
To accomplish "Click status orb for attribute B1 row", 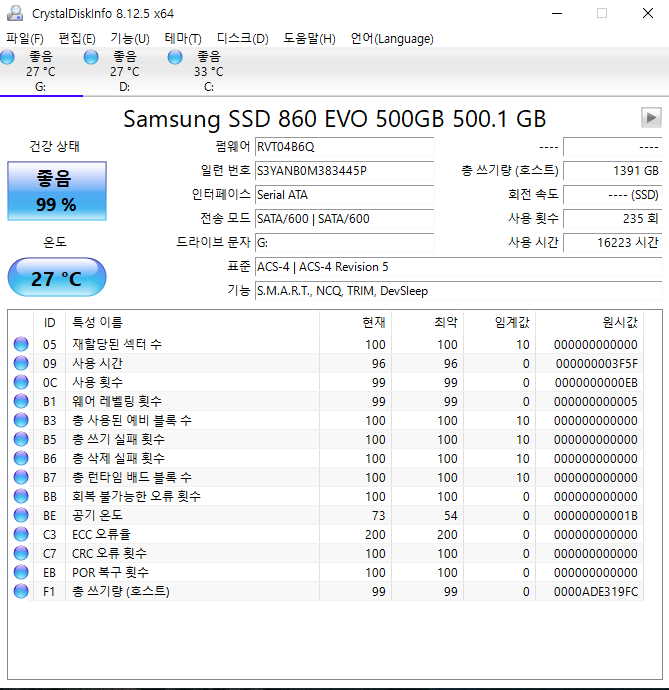I will point(21,401).
